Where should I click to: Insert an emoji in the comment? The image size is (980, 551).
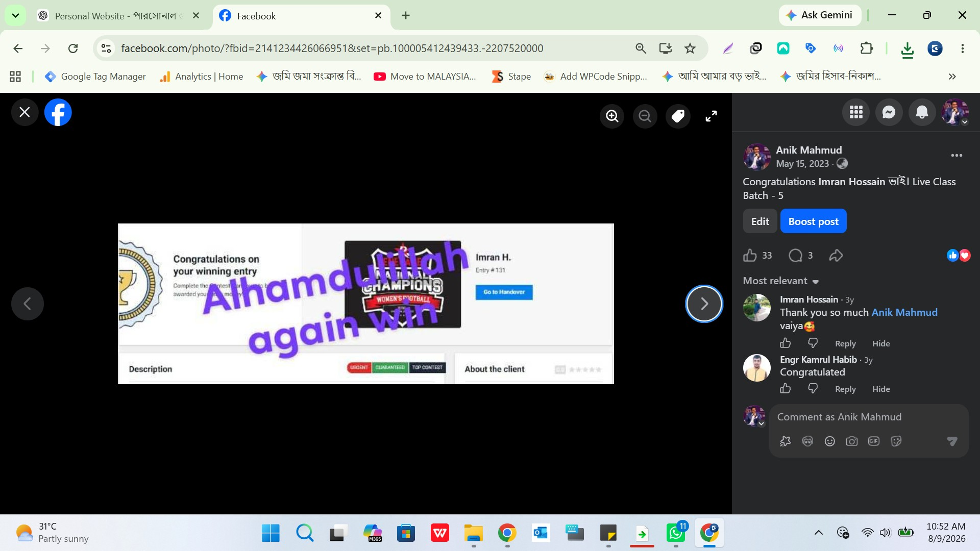[830, 441]
